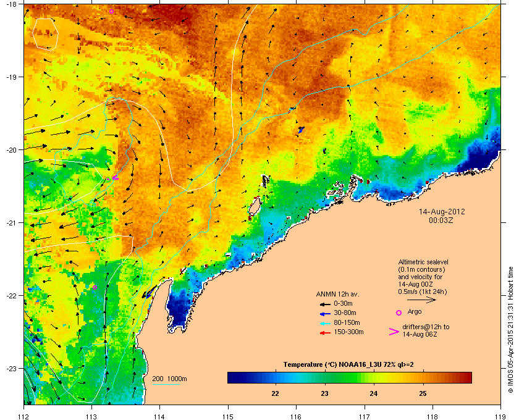This screenshot has width=519, height=420.
Task: Click the latitude axis label -22
Action: point(11,295)
